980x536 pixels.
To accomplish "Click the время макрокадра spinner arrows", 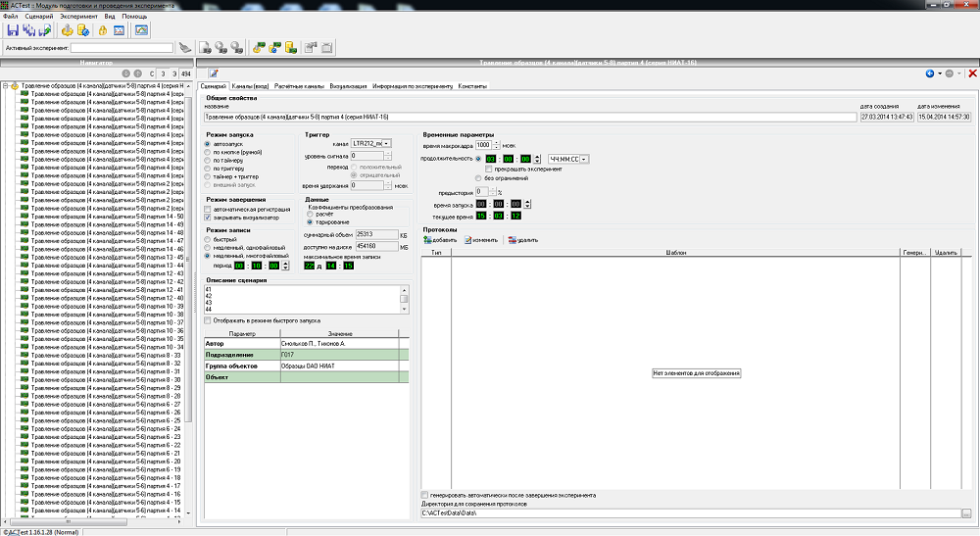I will [496, 145].
